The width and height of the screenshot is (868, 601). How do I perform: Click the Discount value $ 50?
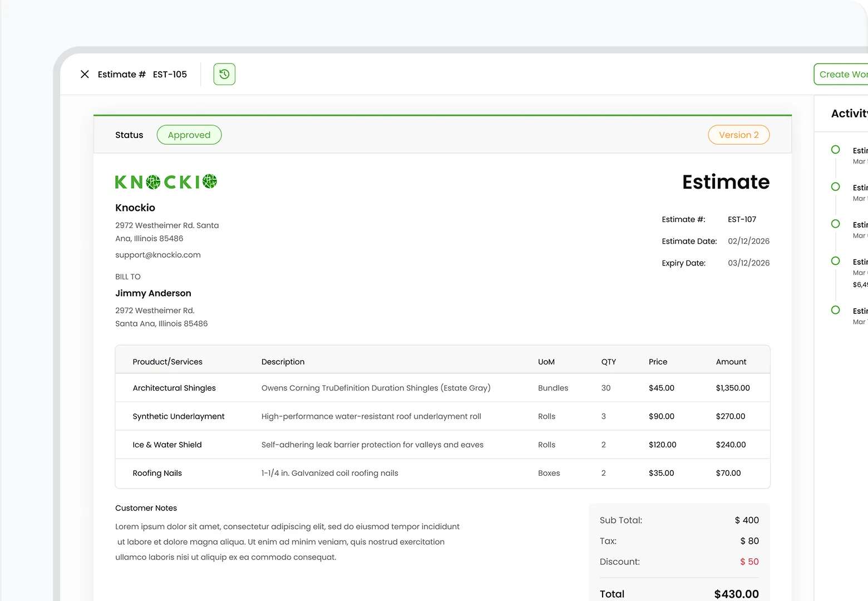(x=749, y=562)
